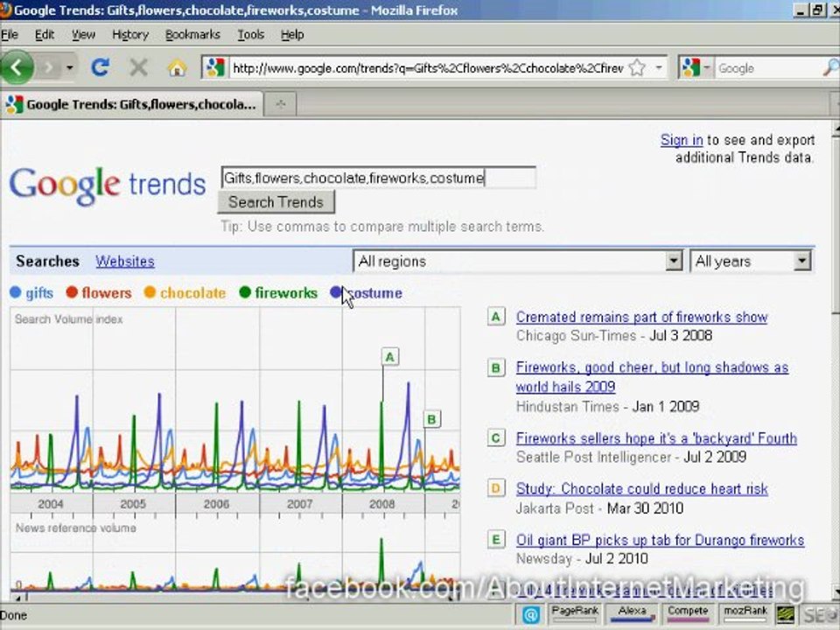Expand the All regions dropdown
This screenshot has width=840, height=630.
click(x=517, y=261)
